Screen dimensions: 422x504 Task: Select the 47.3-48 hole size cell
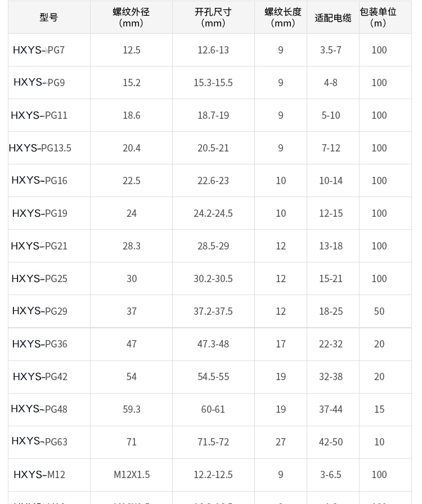(213, 344)
